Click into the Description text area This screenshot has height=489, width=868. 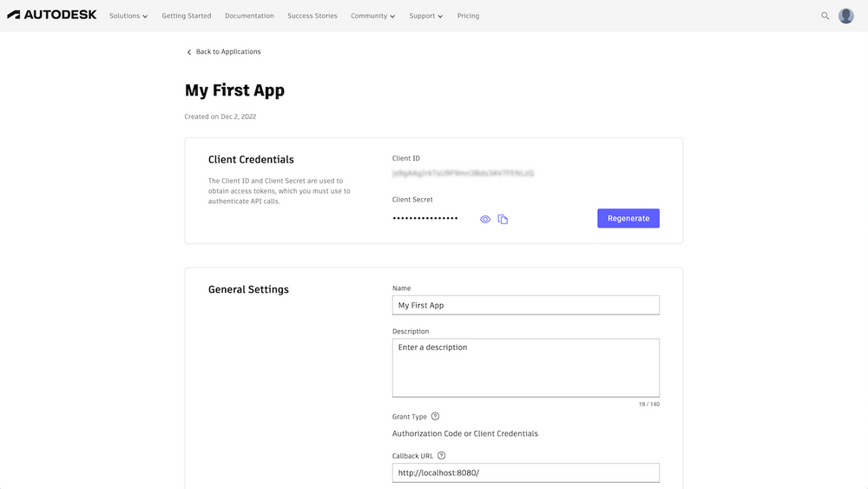click(x=526, y=367)
